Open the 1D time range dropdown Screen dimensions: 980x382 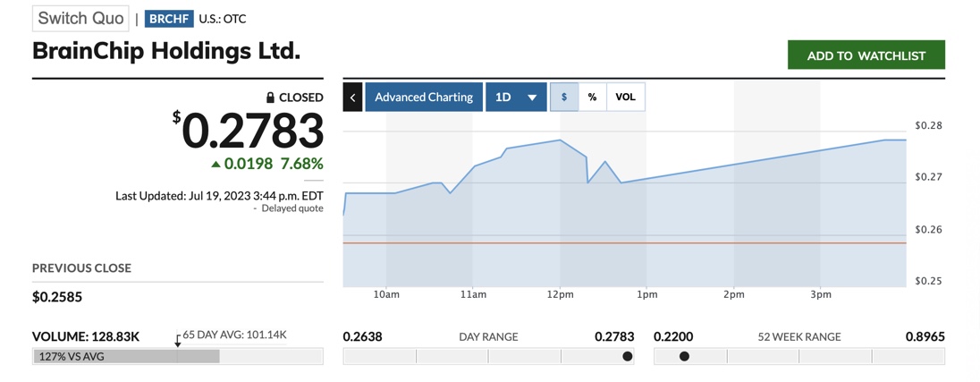tap(516, 97)
